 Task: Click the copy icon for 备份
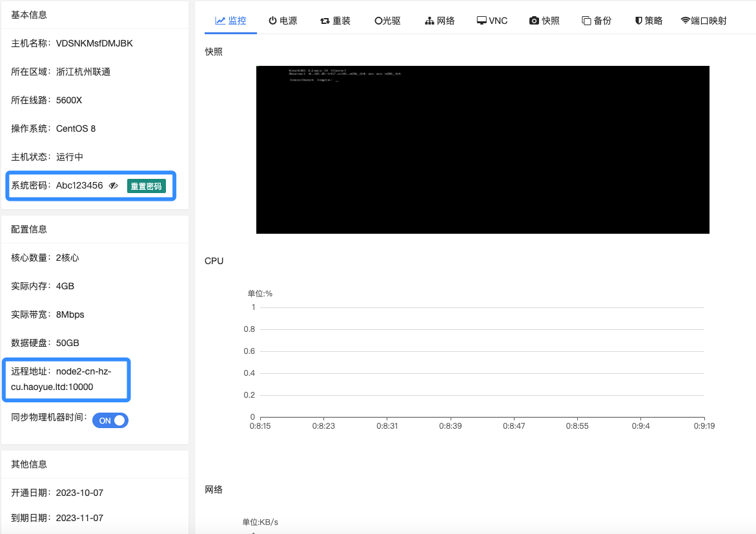coord(586,21)
